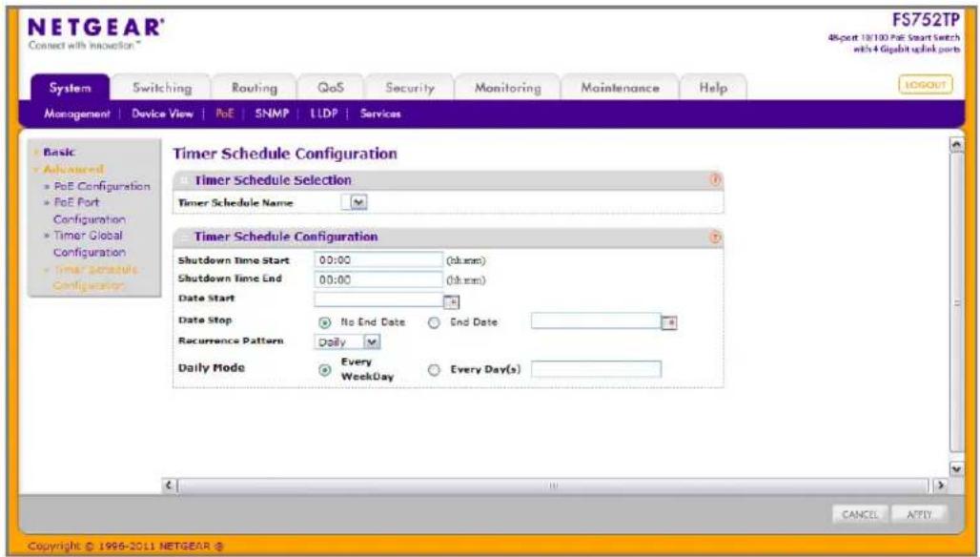Open the SNMP submenu item
The height and width of the screenshot is (557, 980).
[272, 113]
